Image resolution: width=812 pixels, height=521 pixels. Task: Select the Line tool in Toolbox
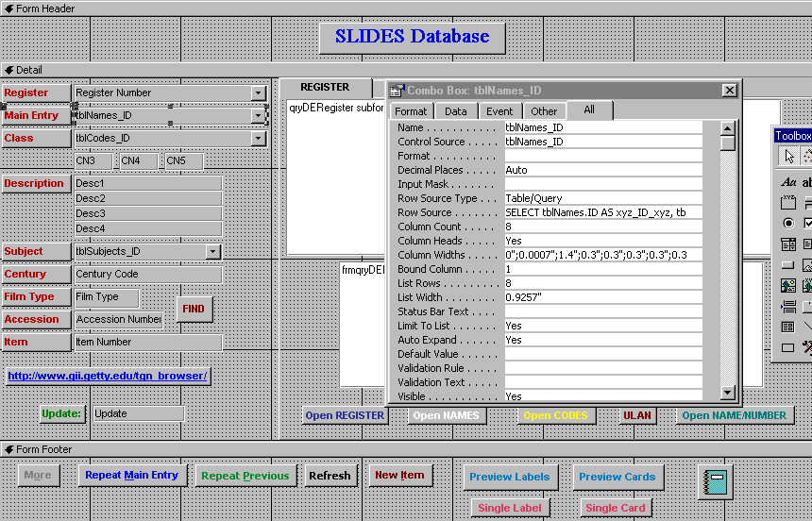click(x=807, y=327)
